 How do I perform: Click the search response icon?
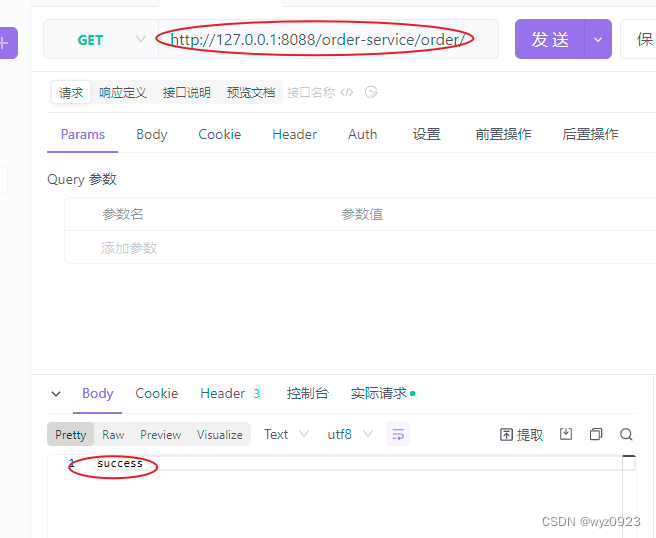click(x=626, y=434)
